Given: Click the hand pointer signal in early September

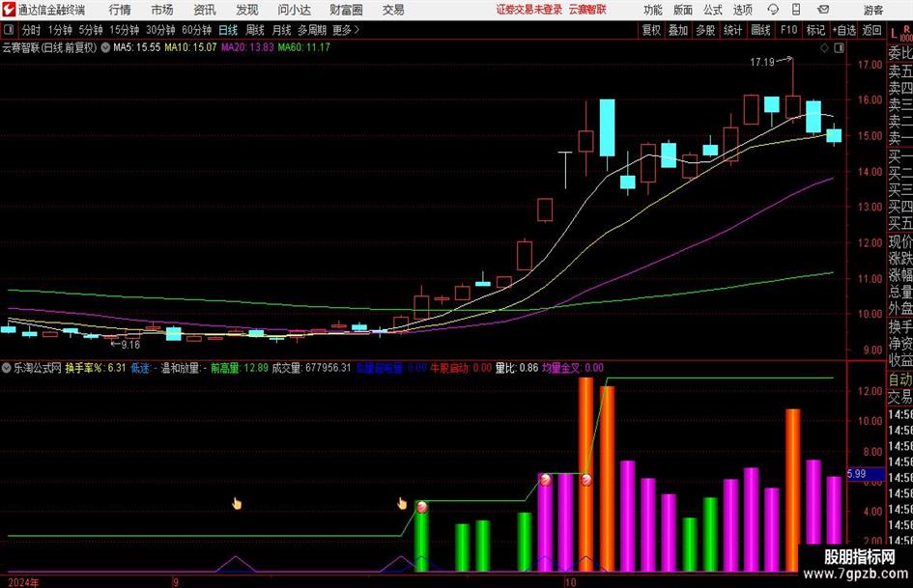Looking at the screenshot, I should pos(237,503).
